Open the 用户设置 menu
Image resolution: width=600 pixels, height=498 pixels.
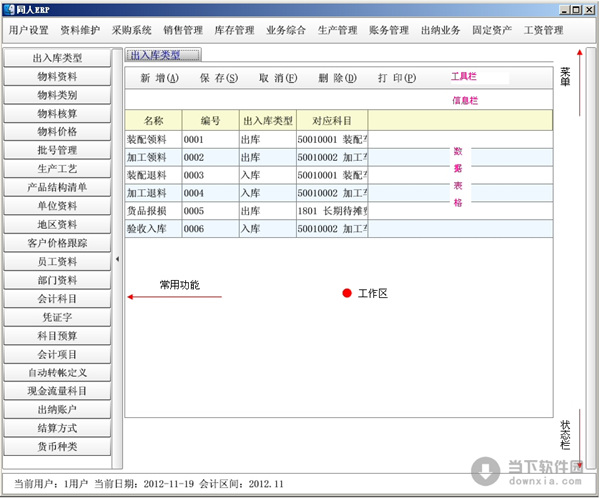pyautogui.click(x=28, y=30)
